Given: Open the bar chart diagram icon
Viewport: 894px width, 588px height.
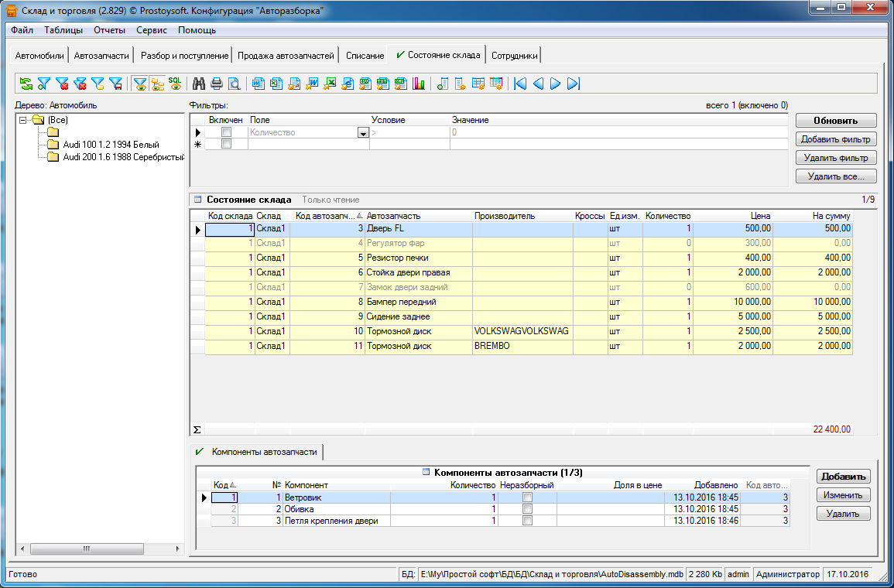Looking at the screenshot, I should tap(419, 84).
